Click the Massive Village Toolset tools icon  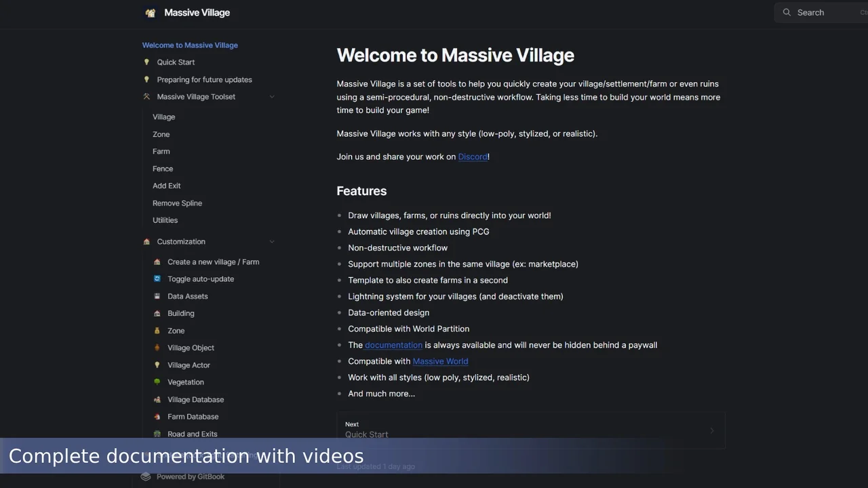[x=146, y=97]
